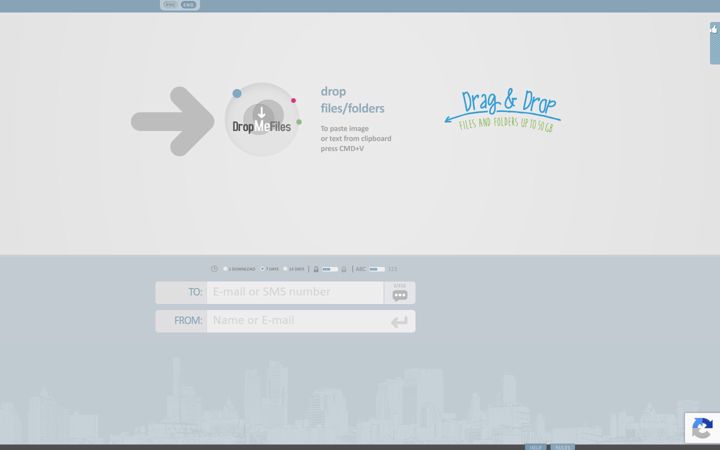Click the 'press CMD+V' hint text
The height and width of the screenshot is (450, 720).
(342, 148)
